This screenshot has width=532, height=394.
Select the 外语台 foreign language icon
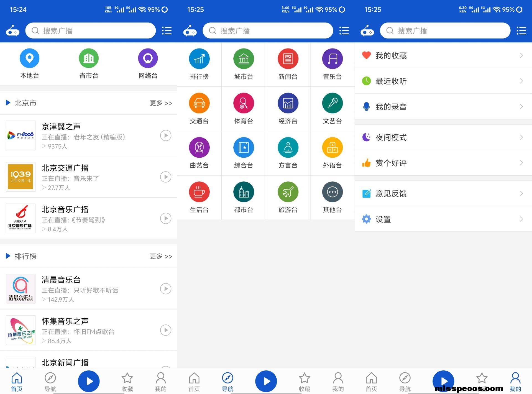[332, 147]
